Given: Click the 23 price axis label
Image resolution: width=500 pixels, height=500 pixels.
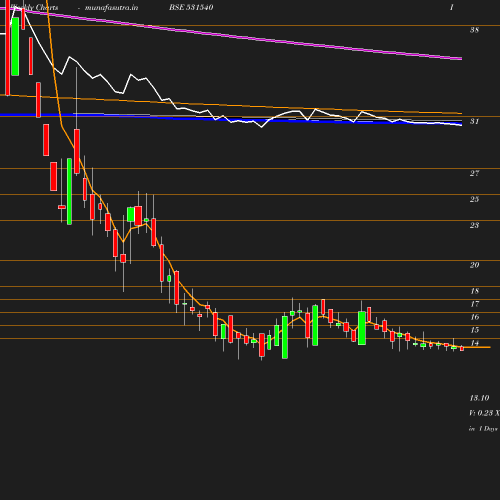Looking at the screenshot, I should [x=474, y=225].
